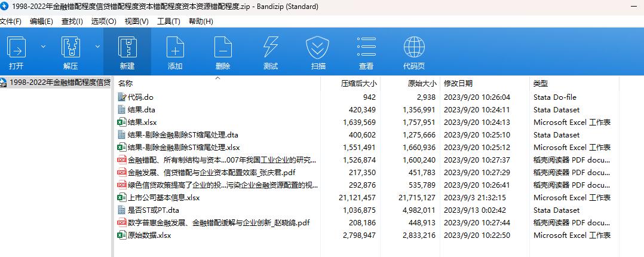Click the Excel icon of 原始数据.xlsx
644x257 pixels.
click(122, 235)
